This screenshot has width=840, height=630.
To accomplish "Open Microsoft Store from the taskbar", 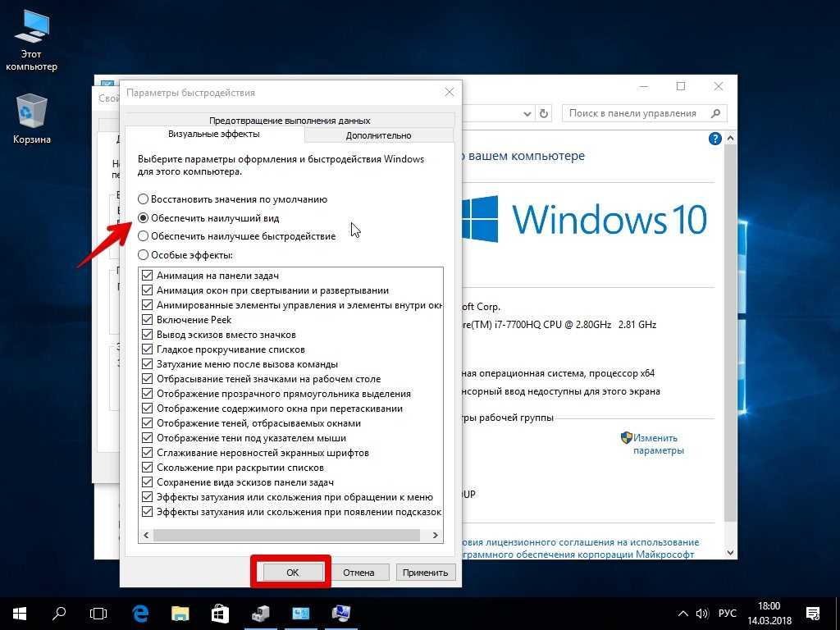I will [220, 614].
